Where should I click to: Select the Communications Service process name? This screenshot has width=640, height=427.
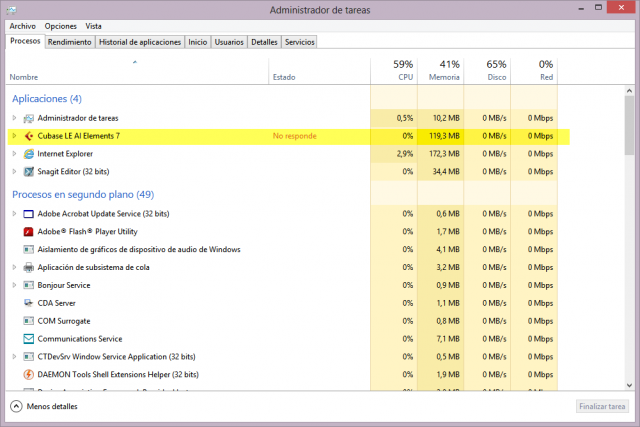(80, 339)
